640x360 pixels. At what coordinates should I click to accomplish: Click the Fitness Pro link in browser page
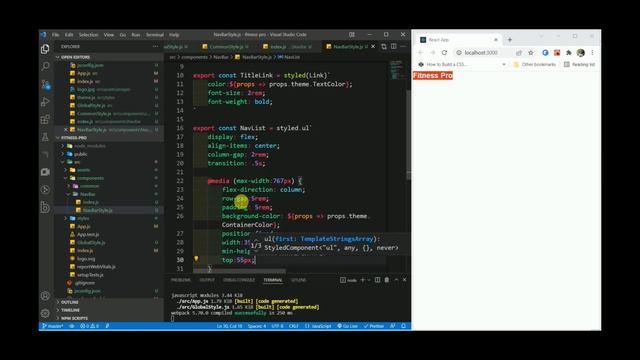pyautogui.click(x=433, y=76)
